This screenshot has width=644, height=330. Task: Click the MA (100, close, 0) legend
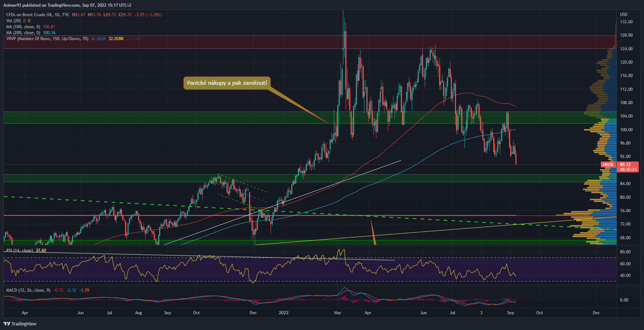(23, 27)
